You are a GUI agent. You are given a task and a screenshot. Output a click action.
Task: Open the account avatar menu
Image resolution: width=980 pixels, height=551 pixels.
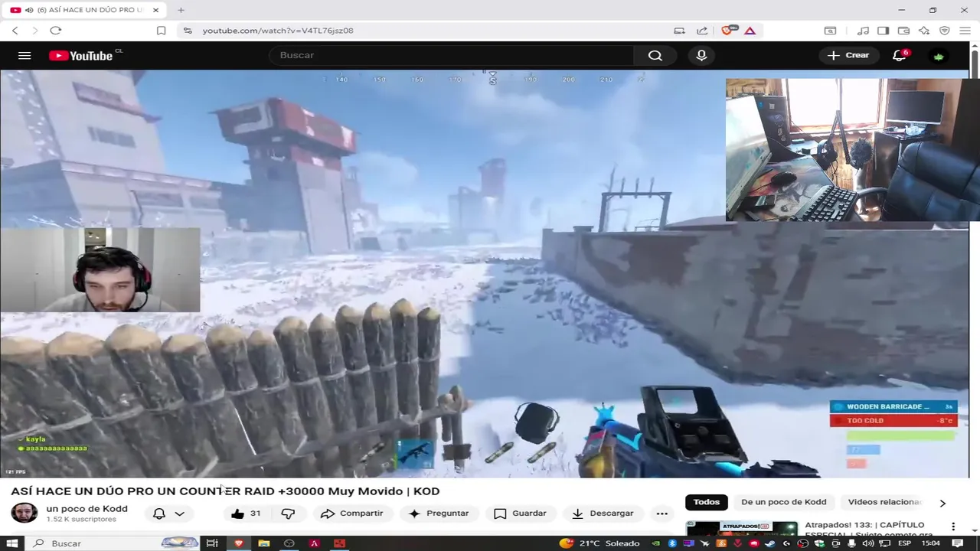939,55
